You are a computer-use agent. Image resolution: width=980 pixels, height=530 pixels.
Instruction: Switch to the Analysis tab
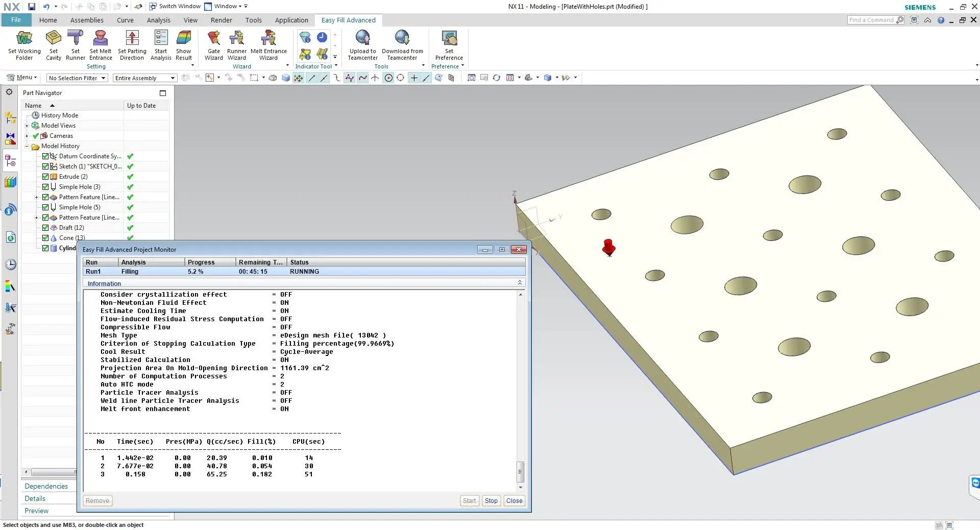(x=159, y=20)
